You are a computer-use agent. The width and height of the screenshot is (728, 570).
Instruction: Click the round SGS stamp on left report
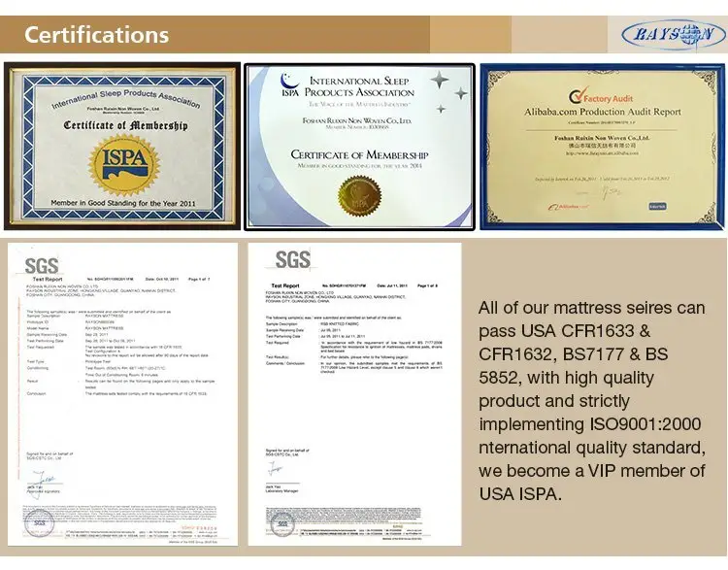pyautogui.click(x=39, y=523)
